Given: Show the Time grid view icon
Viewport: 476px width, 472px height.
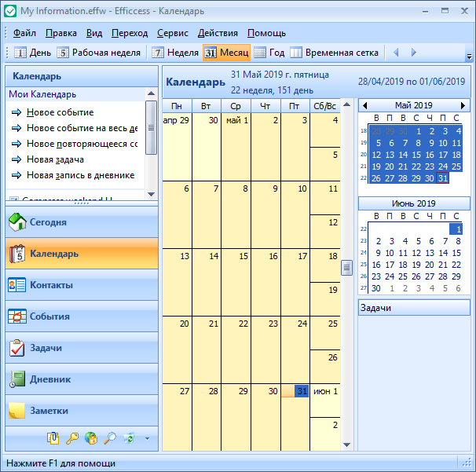Looking at the screenshot, I should pos(296,53).
